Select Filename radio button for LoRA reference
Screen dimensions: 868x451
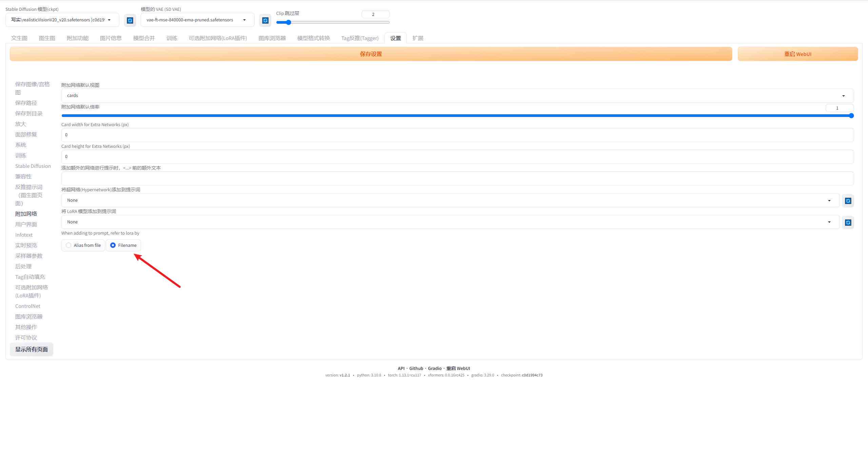113,245
